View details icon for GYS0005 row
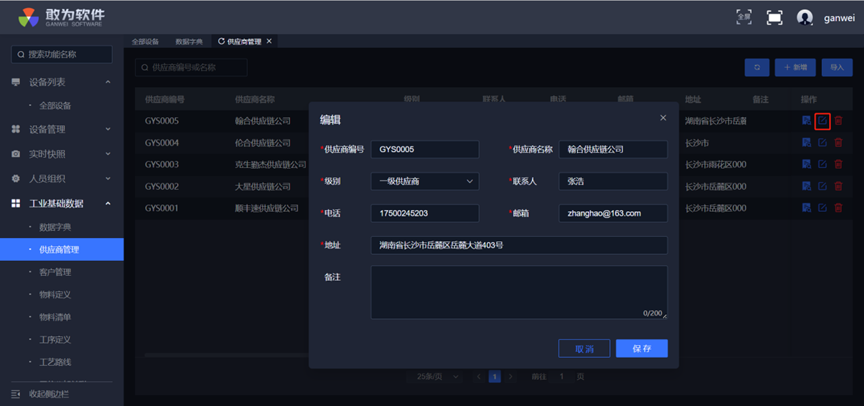The width and height of the screenshot is (864, 406). point(806,121)
